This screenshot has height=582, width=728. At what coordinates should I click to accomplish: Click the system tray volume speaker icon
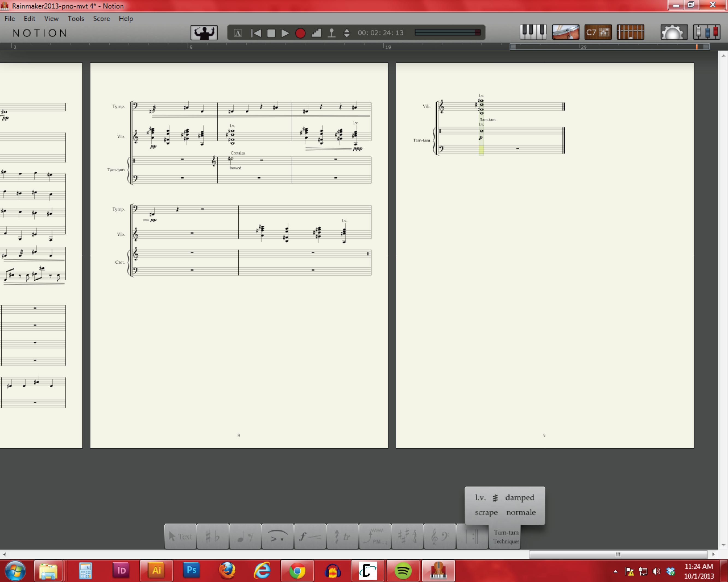(x=656, y=571)
